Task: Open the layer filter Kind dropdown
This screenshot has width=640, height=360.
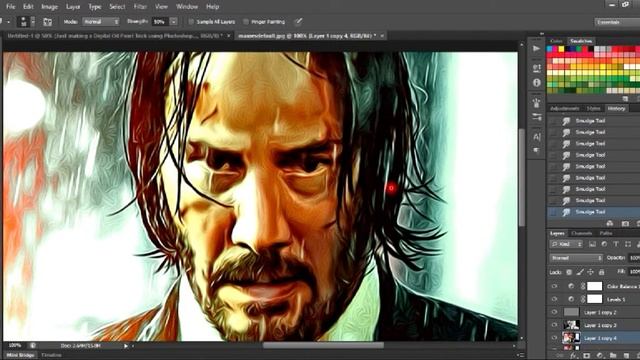Action: (566, 244)
